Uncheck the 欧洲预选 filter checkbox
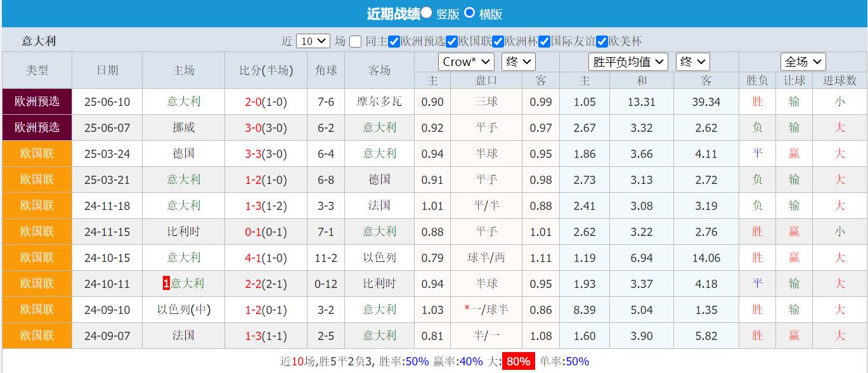The height and width of the screenshot is (373, 868). pyautogui.click(x=394, y=41)
